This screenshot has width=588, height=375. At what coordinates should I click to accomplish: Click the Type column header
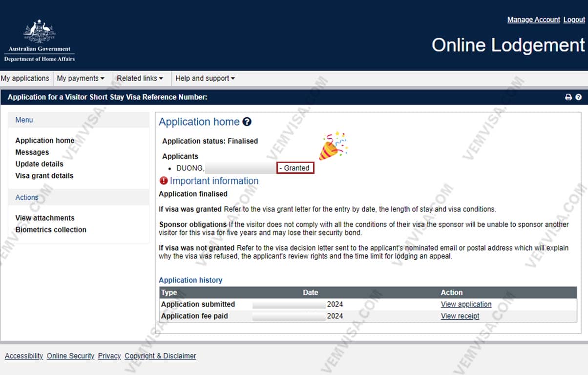169,292
